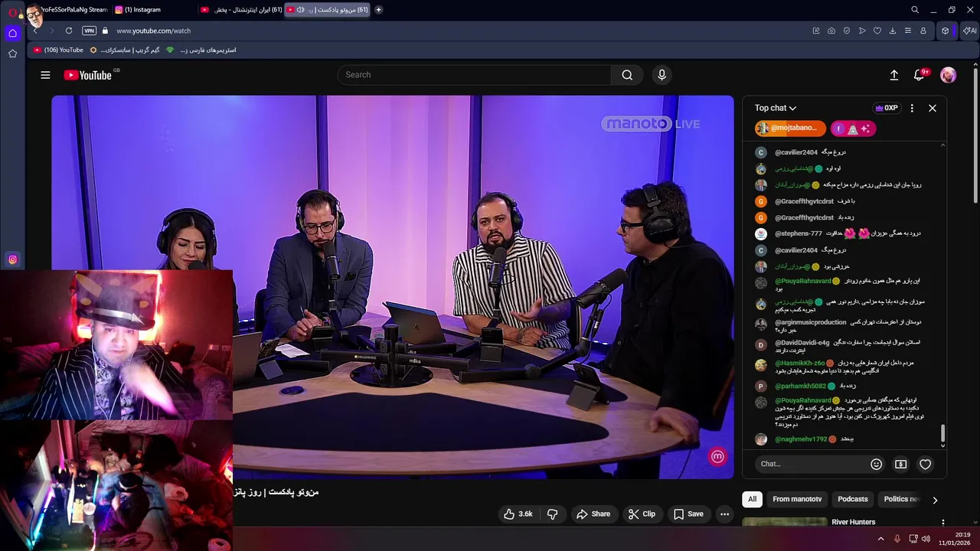
Task: Select the Politics news filter chip
Action: 900,499
